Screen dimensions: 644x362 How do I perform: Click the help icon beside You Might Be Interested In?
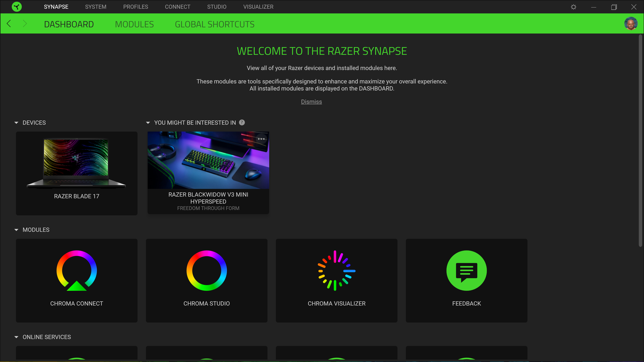pos(241,122)
